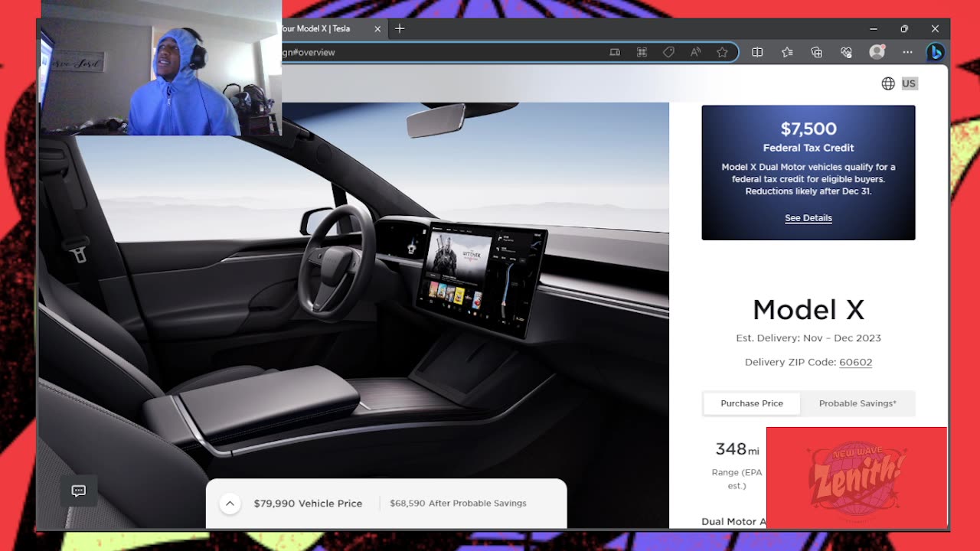Click the $79,990 Vehicle Price text
The width and height of the screenshot is (980, 551).
coord(308,504)
